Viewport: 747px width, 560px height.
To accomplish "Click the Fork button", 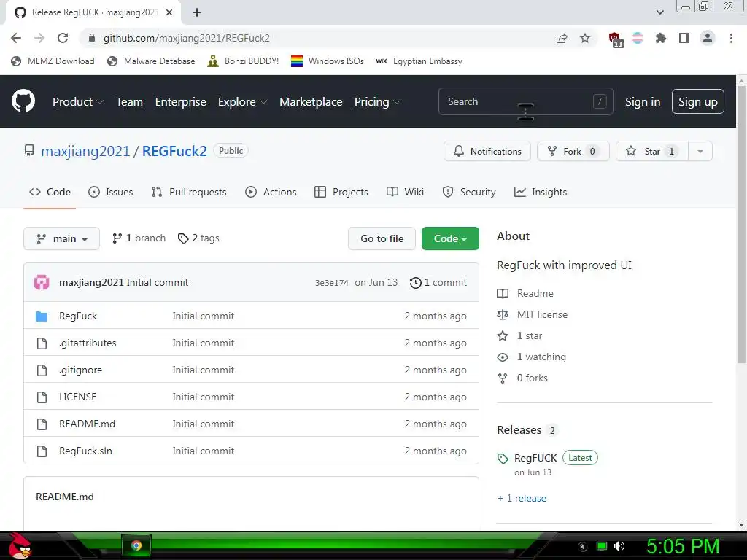I will coord(573,152).
